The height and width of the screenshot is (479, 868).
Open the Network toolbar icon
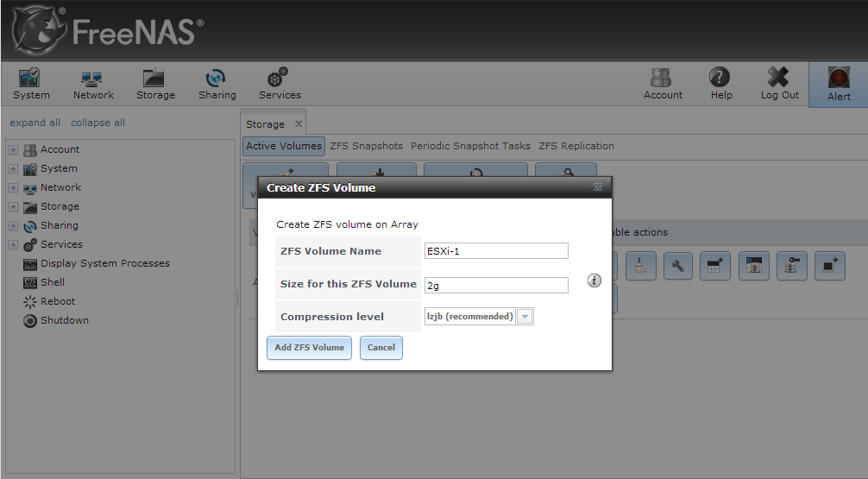point(93,84)
